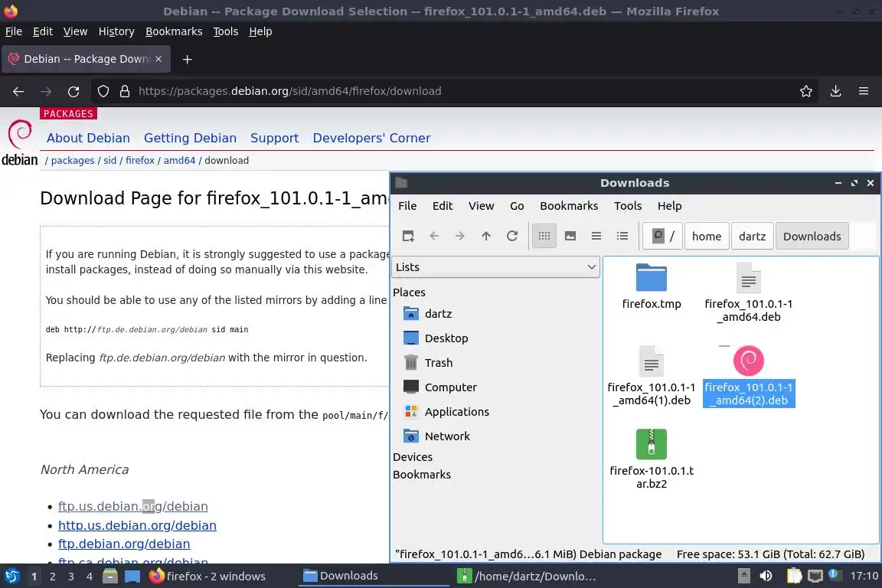Open file manager Go menu
This screenshot has width=882, height=588.
click(517, 206)
